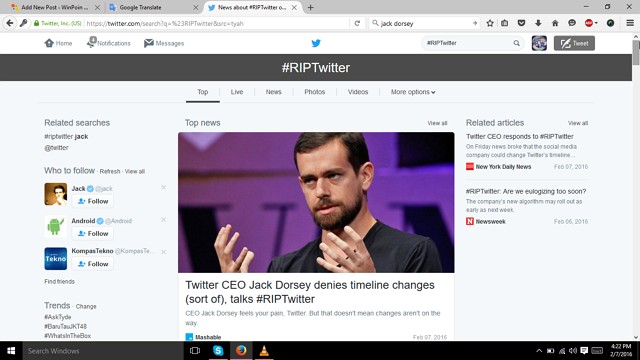Click the key icon in address bar
The image size is (640, 360).
tap(24, 23)
